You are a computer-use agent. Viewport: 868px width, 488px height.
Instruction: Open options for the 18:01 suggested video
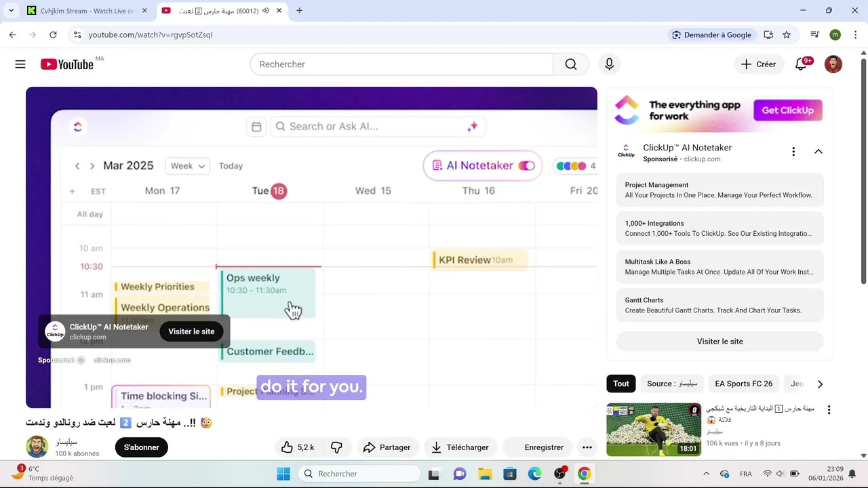click(x=829, y=410)
